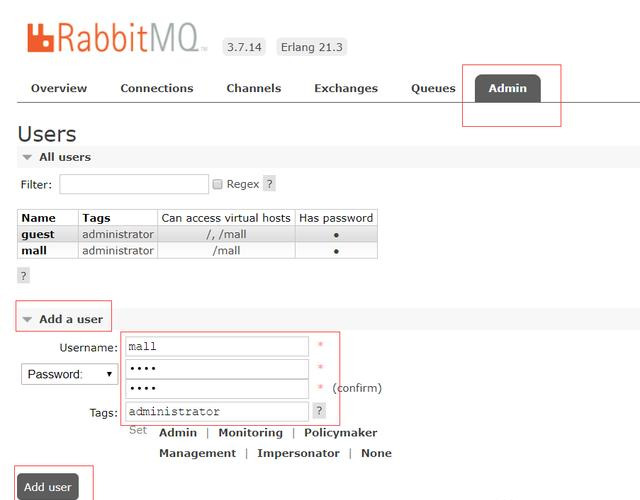Select the Admin tab

tap(508, 88)
